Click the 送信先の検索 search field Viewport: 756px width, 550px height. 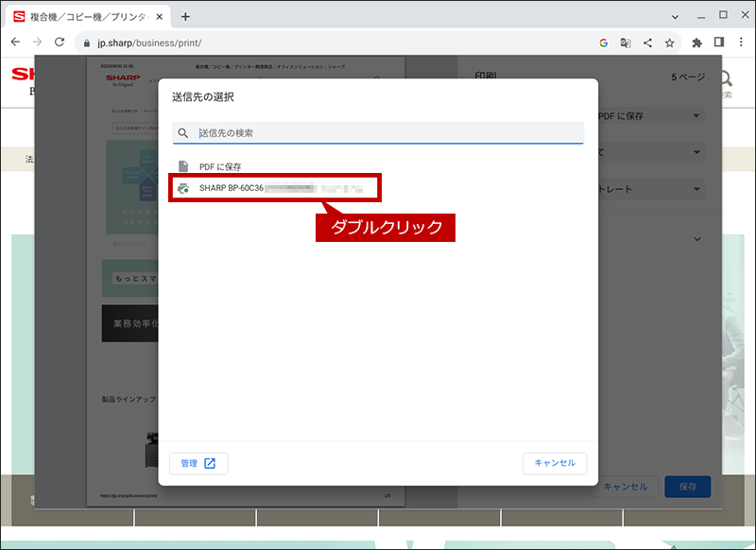[x=378, y=133]
